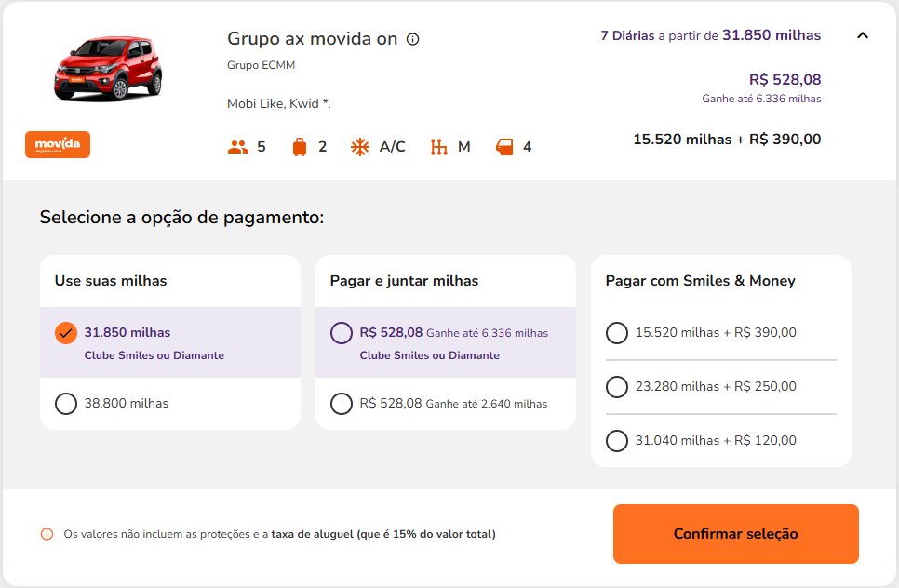Screen dimensions: 899x588
Task: Select 23.280 milhas + R$ 250,00 option
Action: tap(617, 387)
